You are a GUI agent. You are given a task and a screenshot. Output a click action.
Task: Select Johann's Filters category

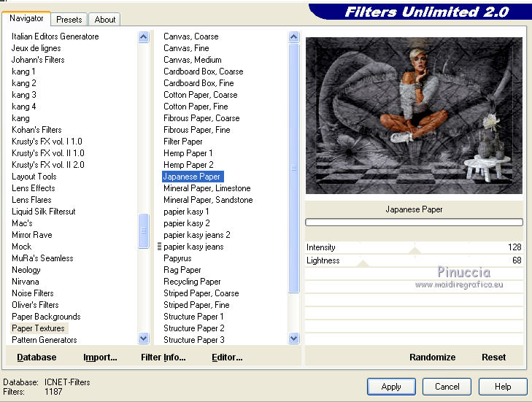click(38, 60)
